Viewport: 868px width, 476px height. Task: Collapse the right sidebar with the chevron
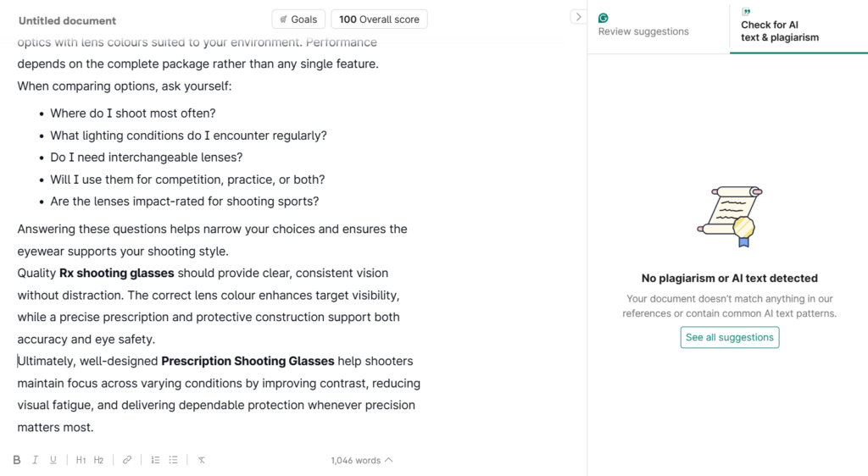(x=578, y=17)
